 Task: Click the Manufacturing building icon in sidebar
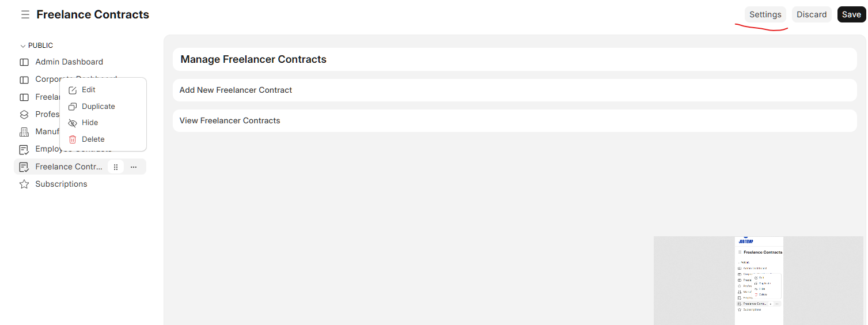24,132
